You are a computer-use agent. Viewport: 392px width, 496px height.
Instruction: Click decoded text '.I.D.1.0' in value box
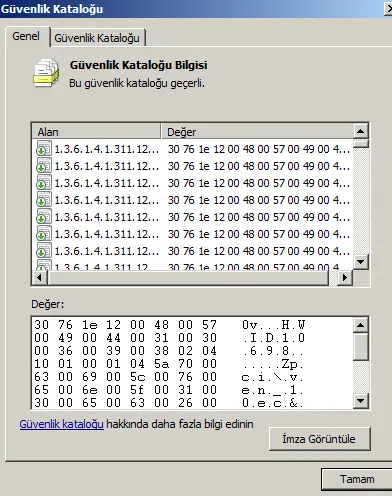coord(273,338)
